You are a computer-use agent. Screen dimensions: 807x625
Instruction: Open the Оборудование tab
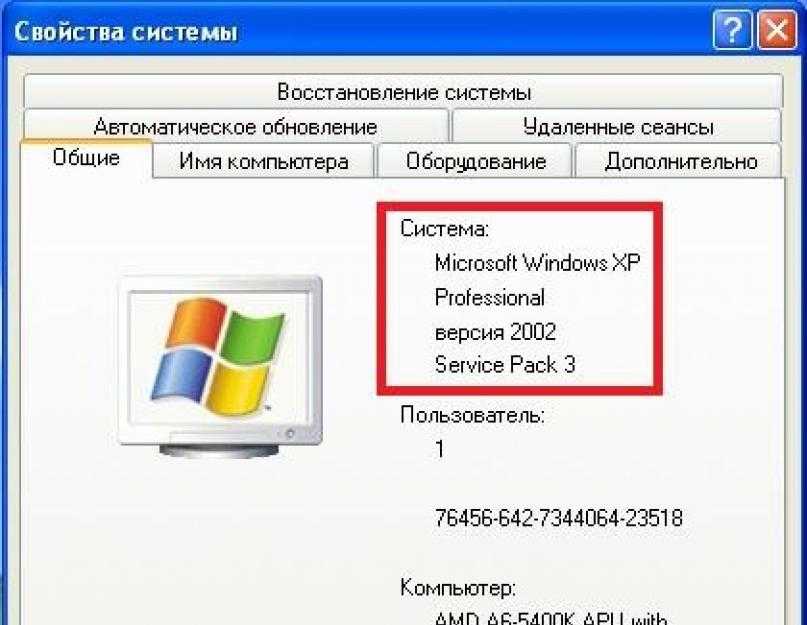click(x=475, y=162)
